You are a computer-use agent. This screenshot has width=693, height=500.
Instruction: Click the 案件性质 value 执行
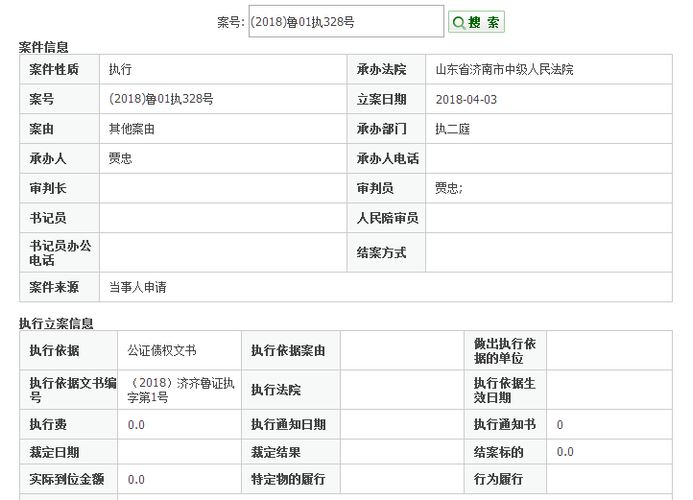click(x=120, y=69)
